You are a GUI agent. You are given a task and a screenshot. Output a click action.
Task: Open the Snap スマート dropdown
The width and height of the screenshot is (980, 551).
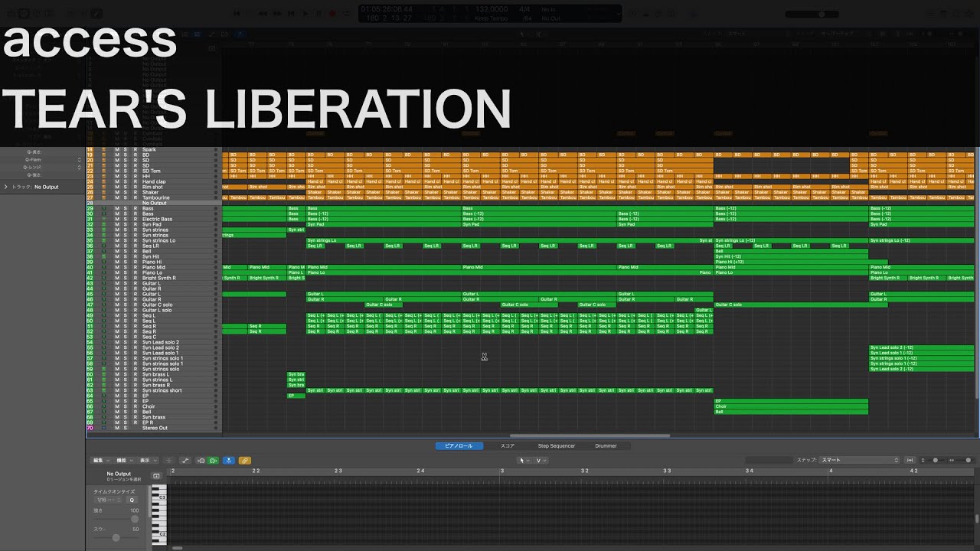click(860, 460)
